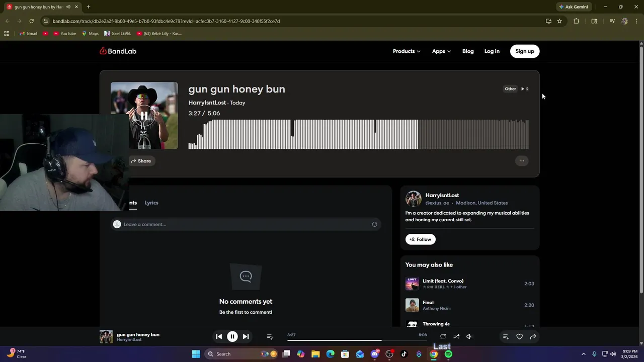The width and height of the screenshot is (644, 362).
Task: Open player bar track thumbnail
Action: tap(106, 336)
